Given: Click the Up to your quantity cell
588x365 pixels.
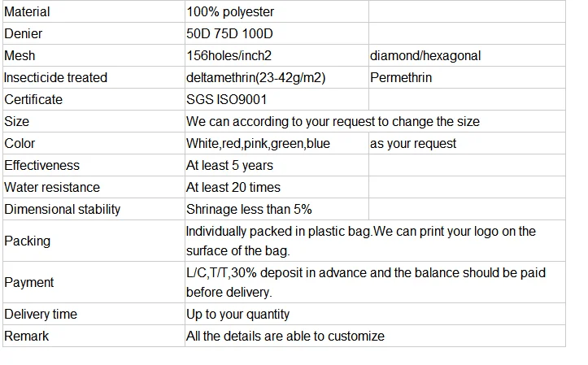Looking at the screenshot, I should click(237, 314).
